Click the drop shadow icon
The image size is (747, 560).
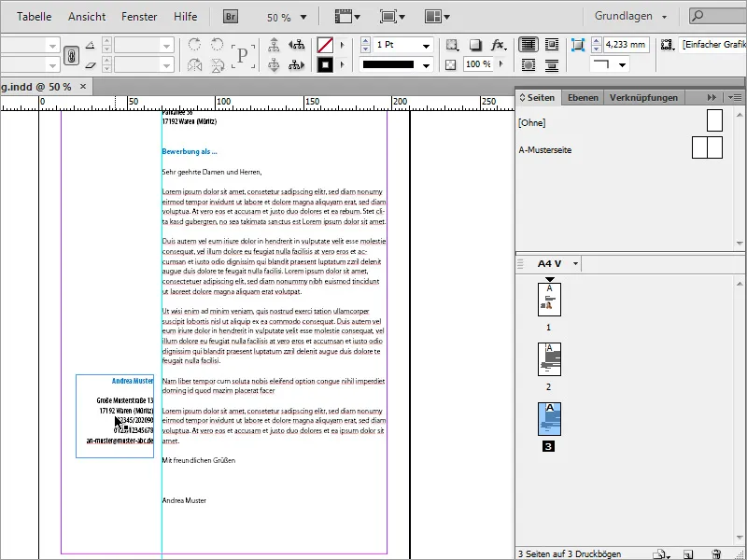475,45
